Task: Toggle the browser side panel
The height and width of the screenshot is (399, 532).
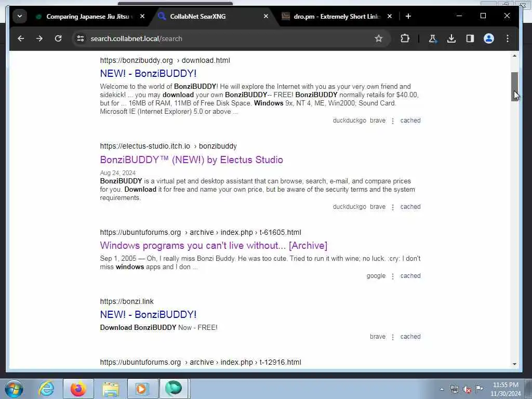Action: click(x=470, y=38)
